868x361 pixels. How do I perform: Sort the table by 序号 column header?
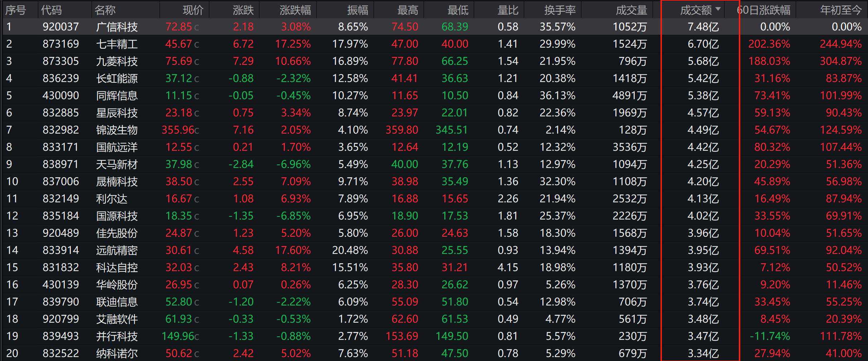pyautogui.click(x=16, y=10)
